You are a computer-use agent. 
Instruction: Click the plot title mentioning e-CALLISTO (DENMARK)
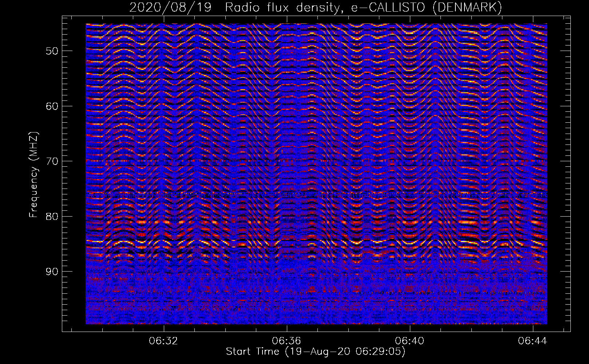click(x=316, y=7)
